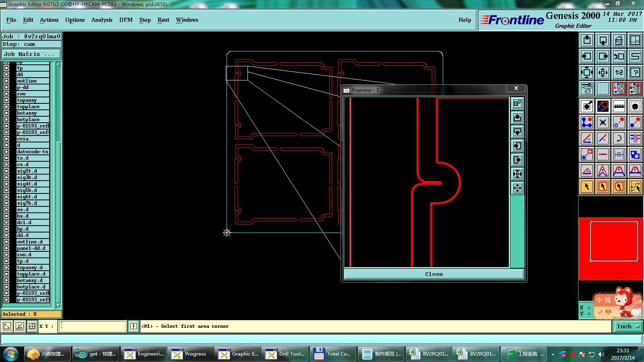Toggle the checkbox for drl.d layer
This screenshot has width=644, height=362.
[6, 222]
